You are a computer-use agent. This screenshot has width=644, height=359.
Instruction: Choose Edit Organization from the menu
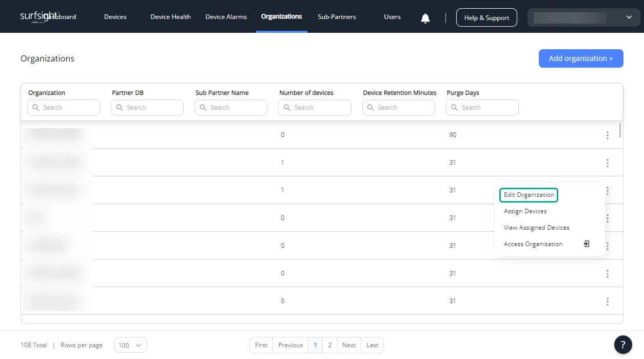click(x=529, y=195)
